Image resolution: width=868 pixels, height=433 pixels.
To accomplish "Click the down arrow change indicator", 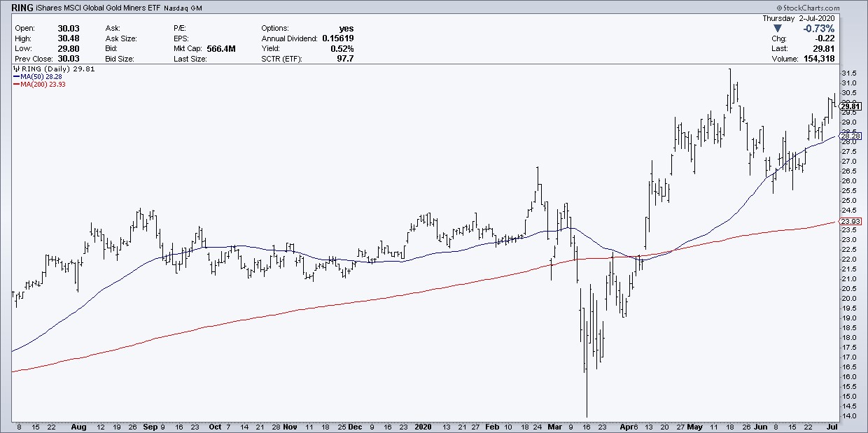I will coord(766,28).
